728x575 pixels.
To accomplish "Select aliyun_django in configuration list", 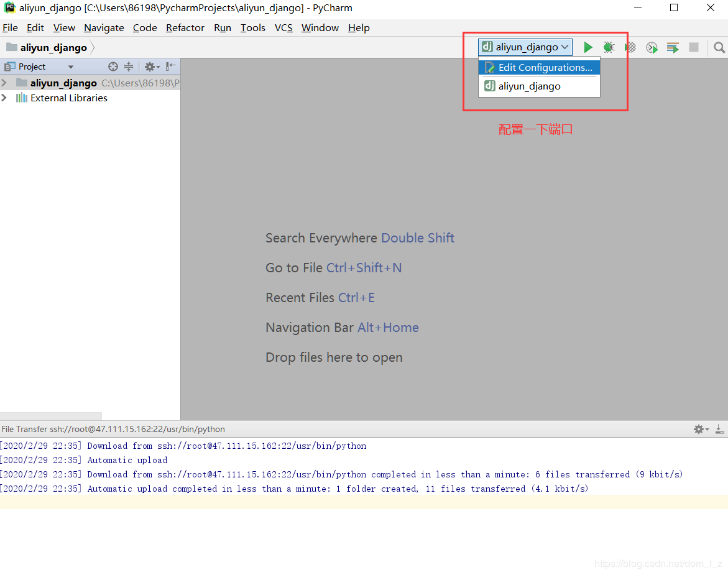I will pyautogui.click(x=539, y=86).
